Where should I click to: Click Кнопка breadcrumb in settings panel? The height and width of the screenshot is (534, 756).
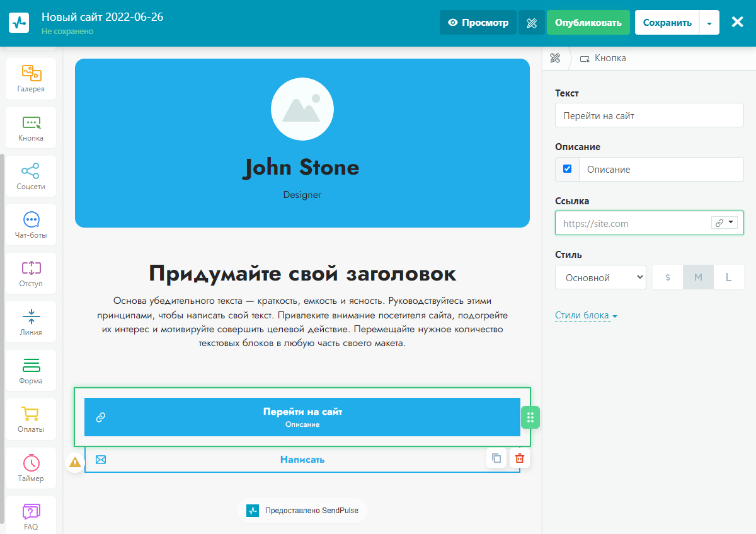[x=604, y=58]
